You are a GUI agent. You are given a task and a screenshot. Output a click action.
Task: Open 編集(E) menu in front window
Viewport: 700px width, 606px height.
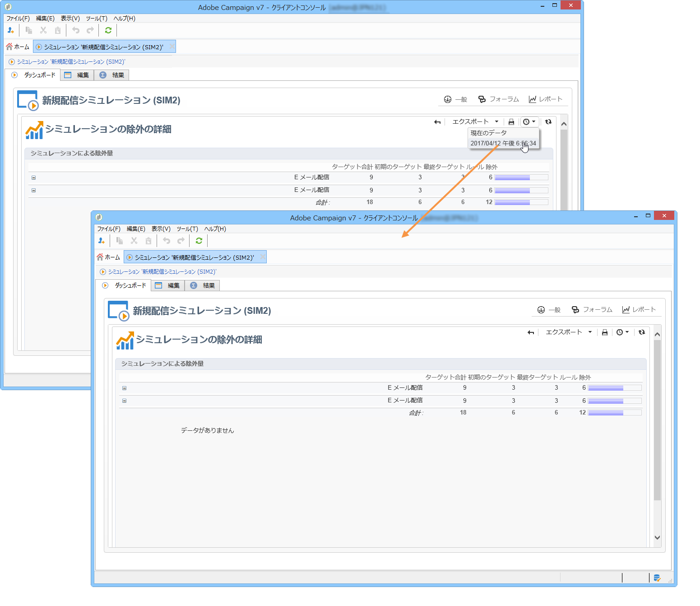136,229
